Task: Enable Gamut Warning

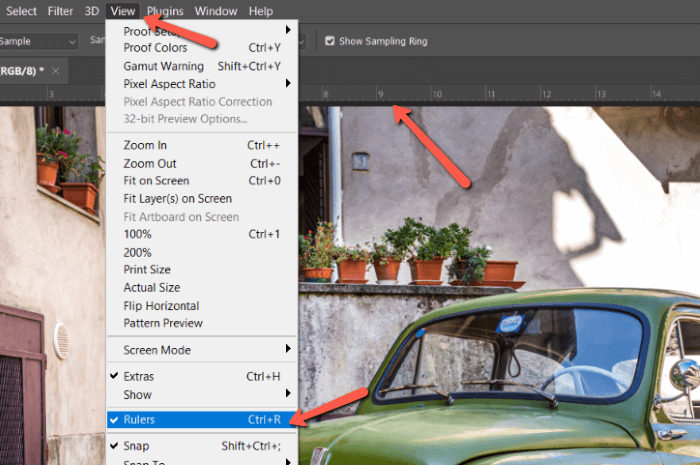Action: pos(164,65)
